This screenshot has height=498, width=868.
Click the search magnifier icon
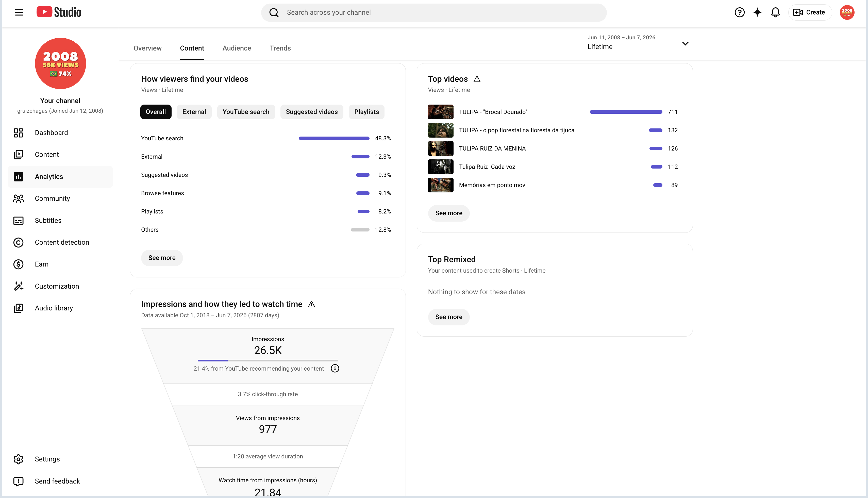click(274, 13)
